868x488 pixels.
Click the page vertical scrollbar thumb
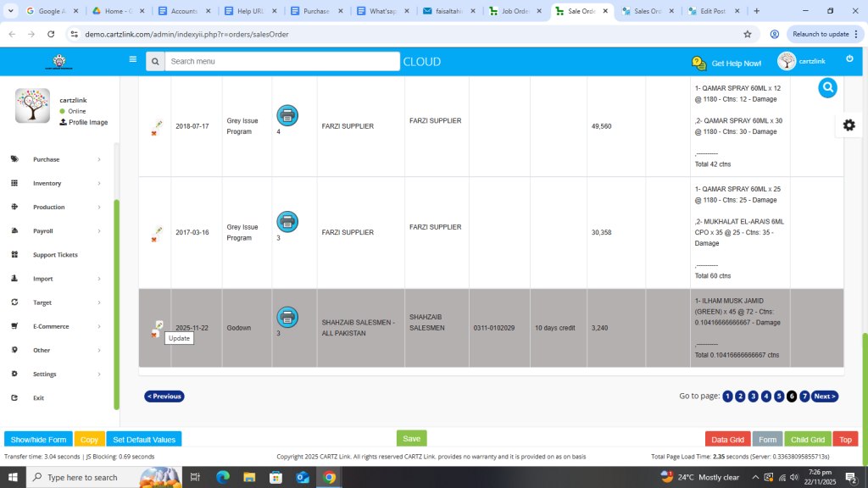pos(864,381)
